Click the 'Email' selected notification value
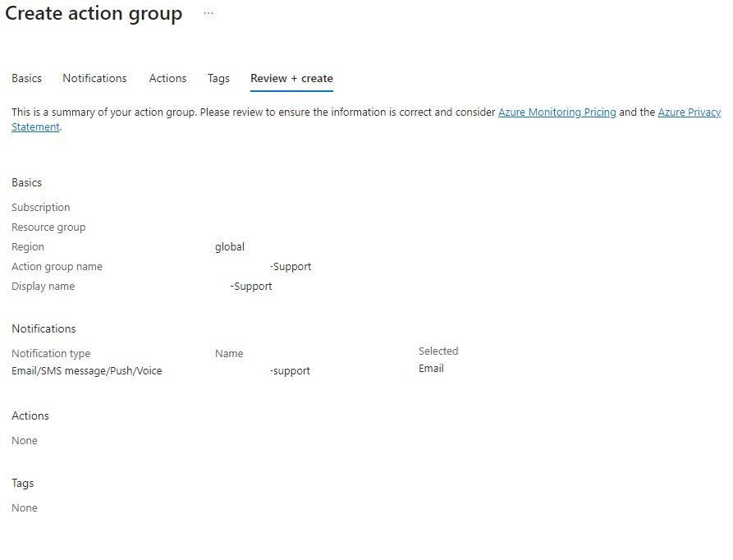This screenshot has width=733, height=560. (431, 369)
